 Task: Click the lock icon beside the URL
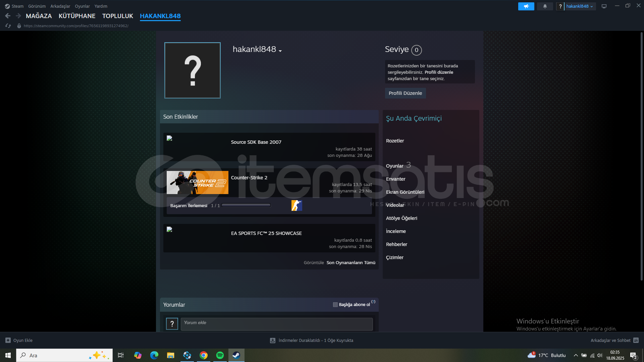19,26
